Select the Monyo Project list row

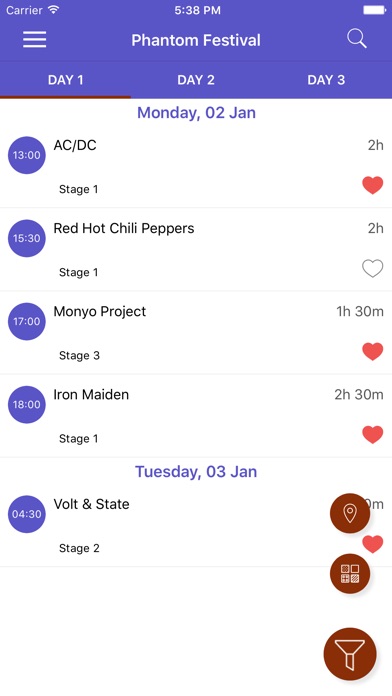coord(196,333)
